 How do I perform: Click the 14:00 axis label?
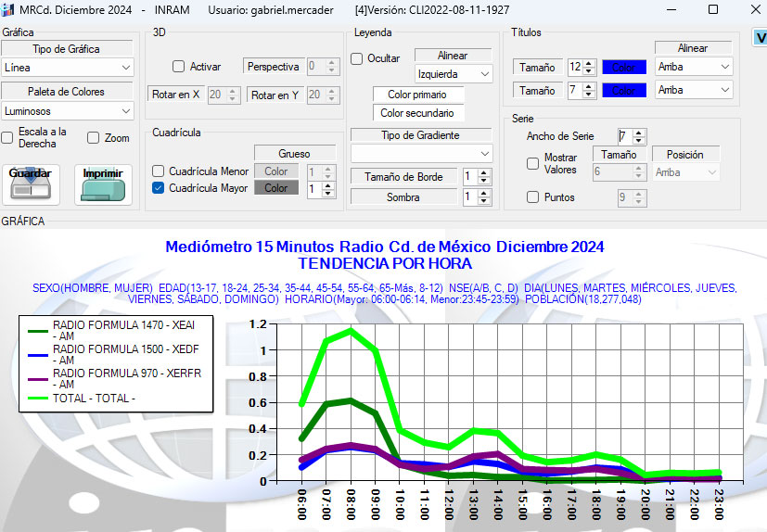click(498, 504)
